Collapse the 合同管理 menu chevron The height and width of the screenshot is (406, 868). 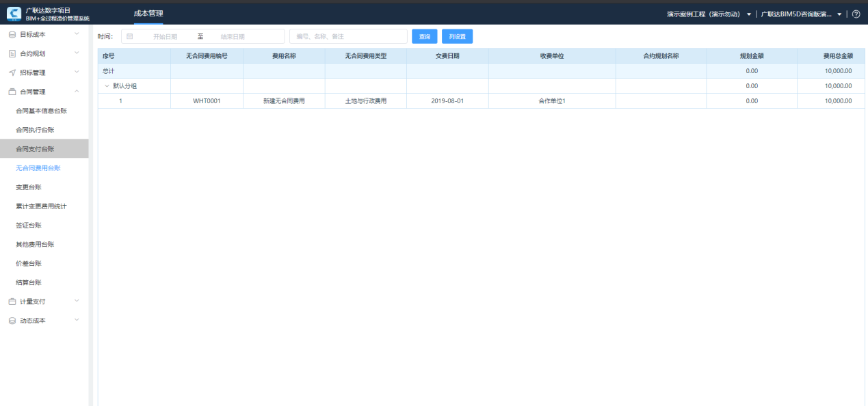tap(77, 92)
